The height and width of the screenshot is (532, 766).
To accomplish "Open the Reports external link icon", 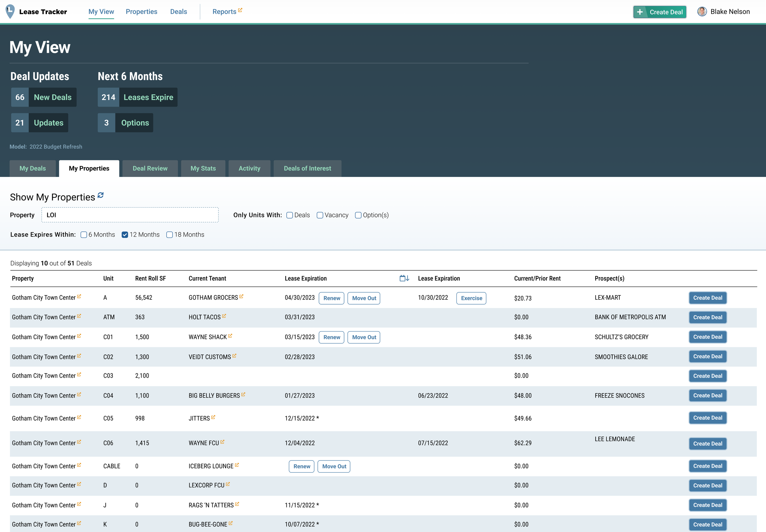I will click(240, 10).
